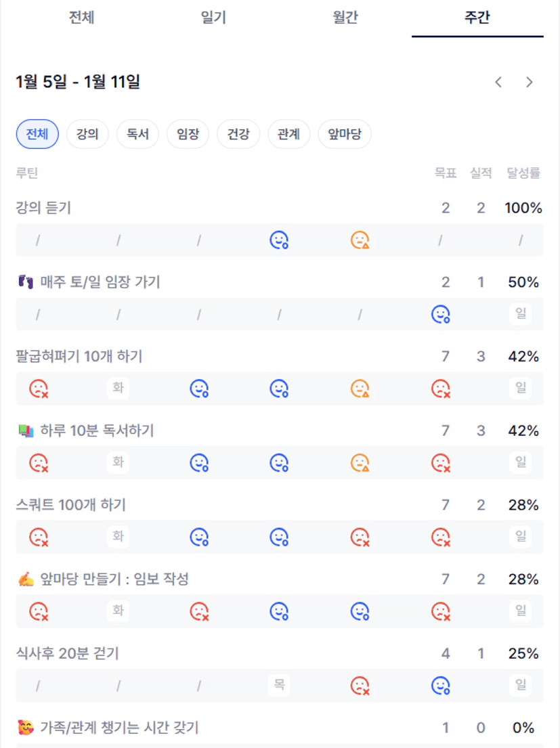The image size is (560, 748).
Task: Click orange partial face in 강의 듣기 row
Action: [360, 240]
